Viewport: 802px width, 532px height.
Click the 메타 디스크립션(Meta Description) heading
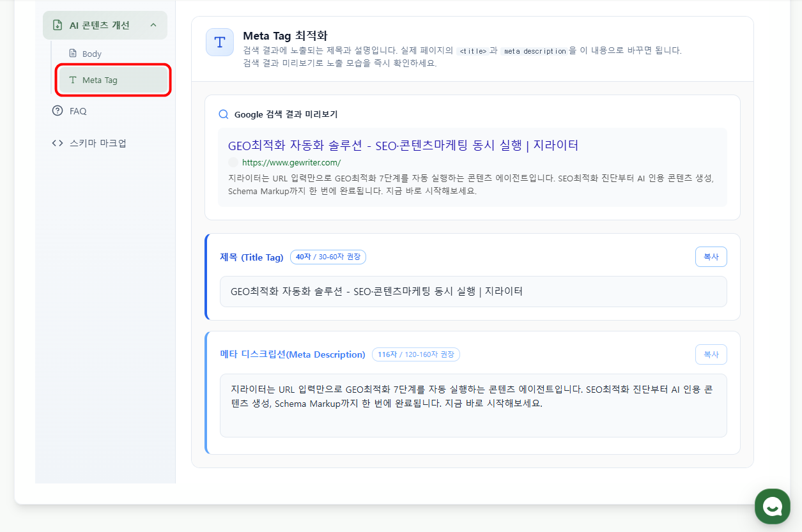tap(293, 354)
